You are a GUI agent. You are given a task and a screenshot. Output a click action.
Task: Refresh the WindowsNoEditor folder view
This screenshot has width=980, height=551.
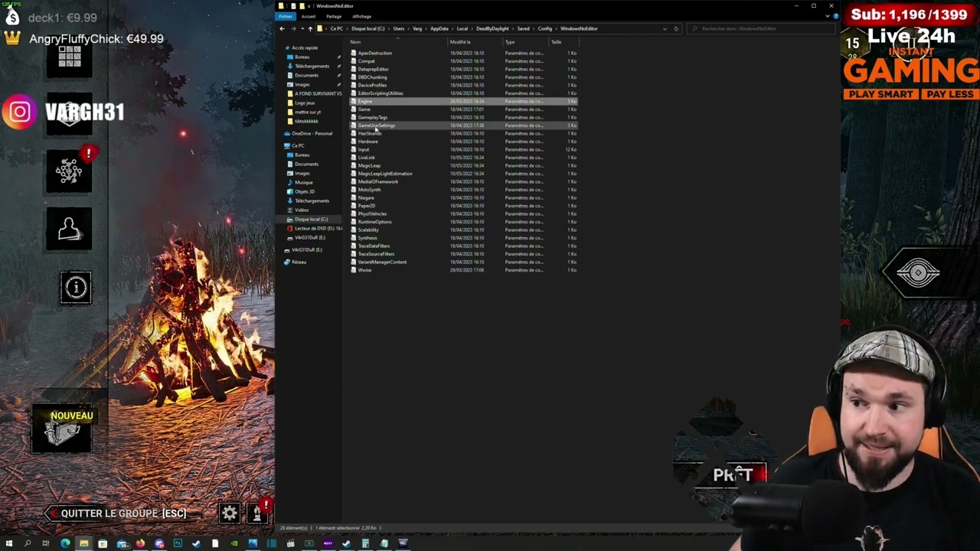pyautogui.click(x=676, y=28)
